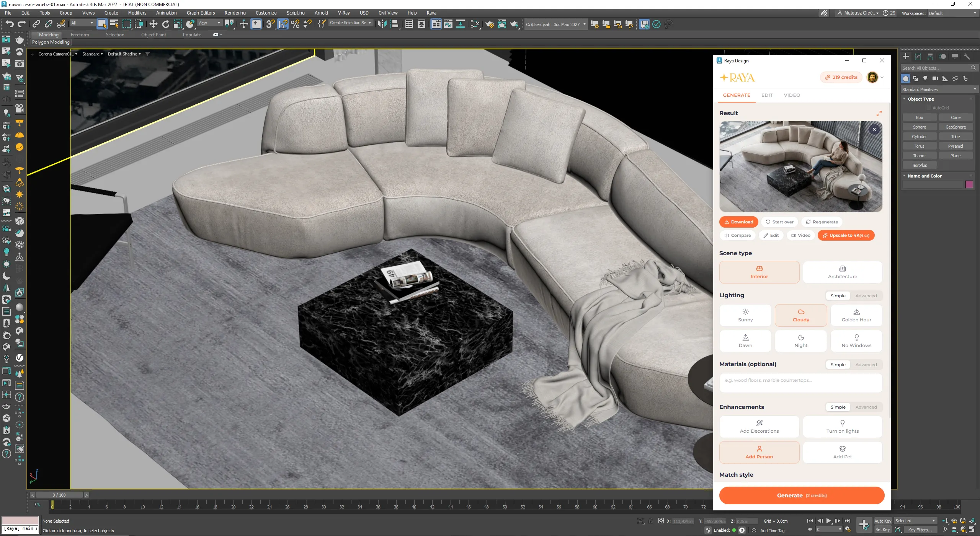
Task: Click the Undo arrow in main toolbar
Action: point(9,24)
